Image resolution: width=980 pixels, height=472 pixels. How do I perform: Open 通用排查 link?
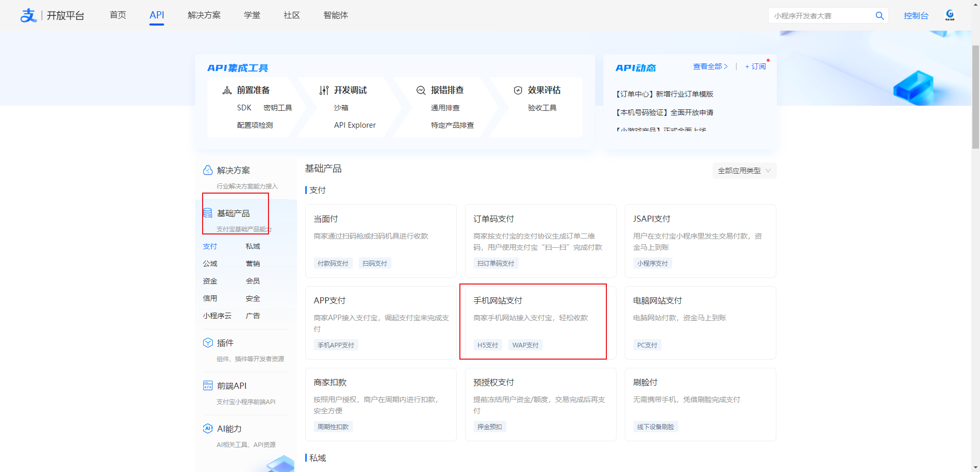[445, 108]
